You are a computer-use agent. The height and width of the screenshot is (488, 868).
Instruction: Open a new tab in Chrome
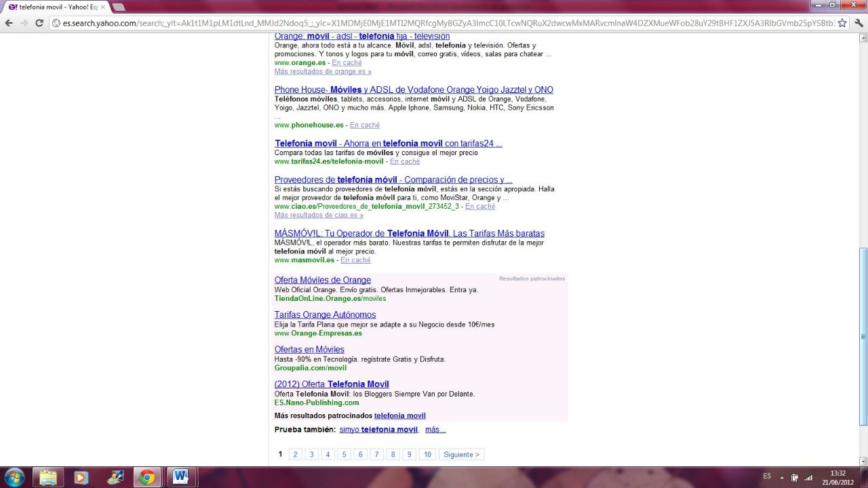click(x=118, y=7)
